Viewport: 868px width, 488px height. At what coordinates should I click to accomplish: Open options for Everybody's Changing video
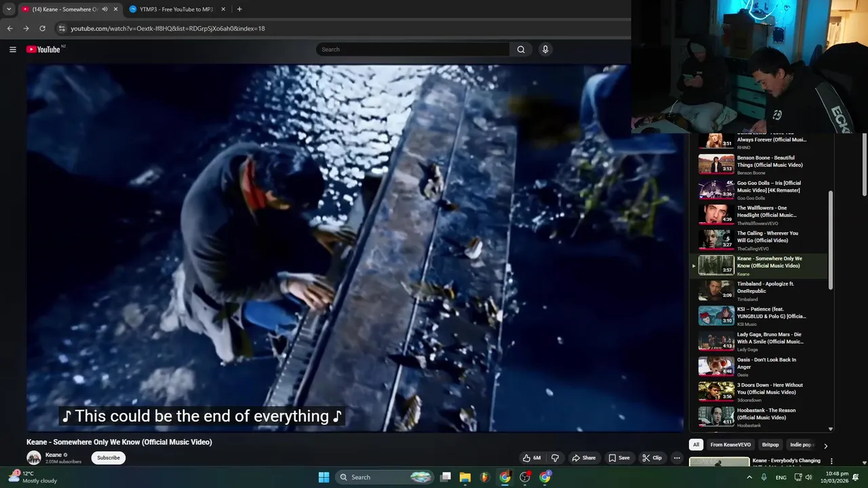831,462
